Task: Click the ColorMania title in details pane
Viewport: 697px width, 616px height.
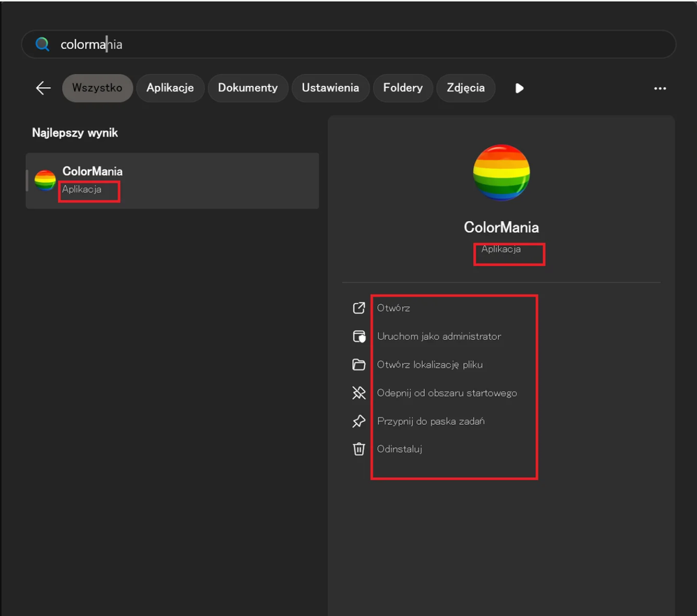Action: [501, 227]
